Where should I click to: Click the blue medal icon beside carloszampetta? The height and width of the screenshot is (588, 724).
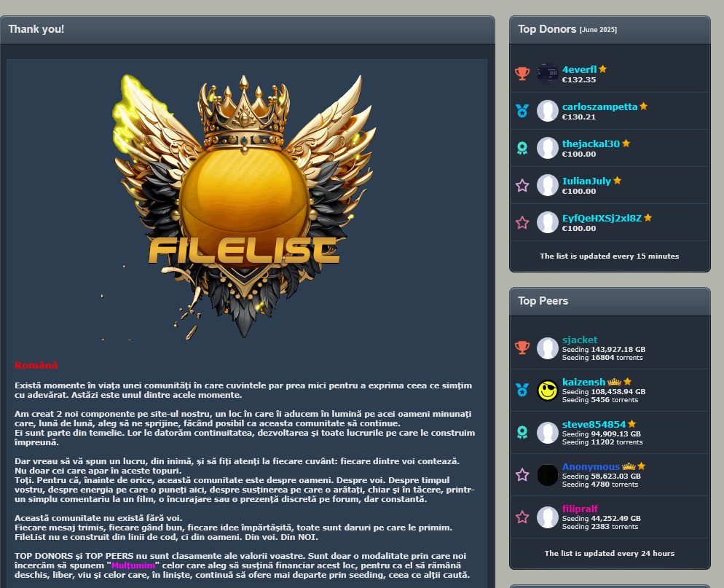coord(522,111)
